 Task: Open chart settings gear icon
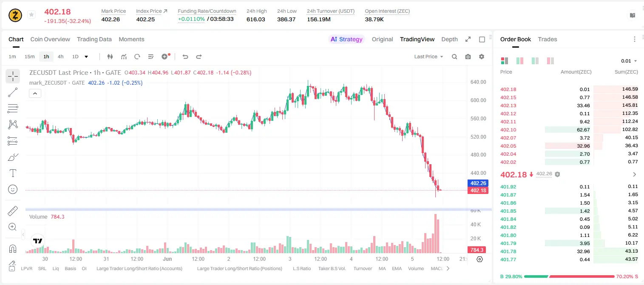pos(482,57)
